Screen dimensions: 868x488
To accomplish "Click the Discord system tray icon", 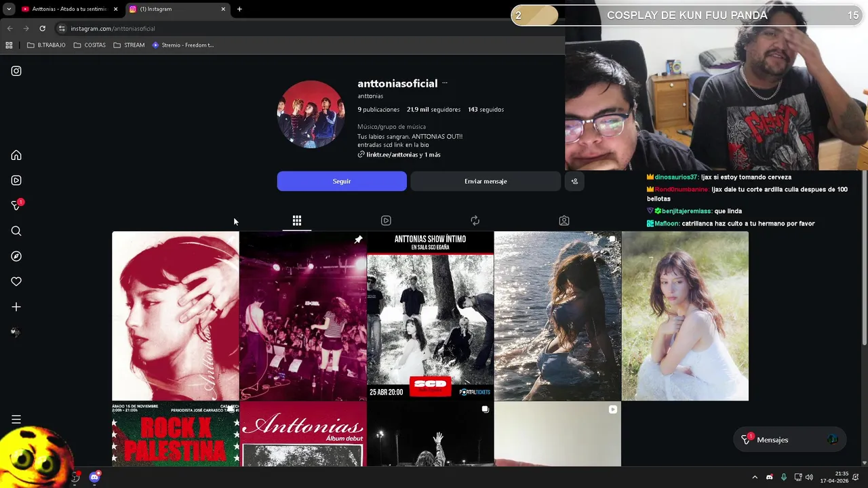I will tap(769, 477).
